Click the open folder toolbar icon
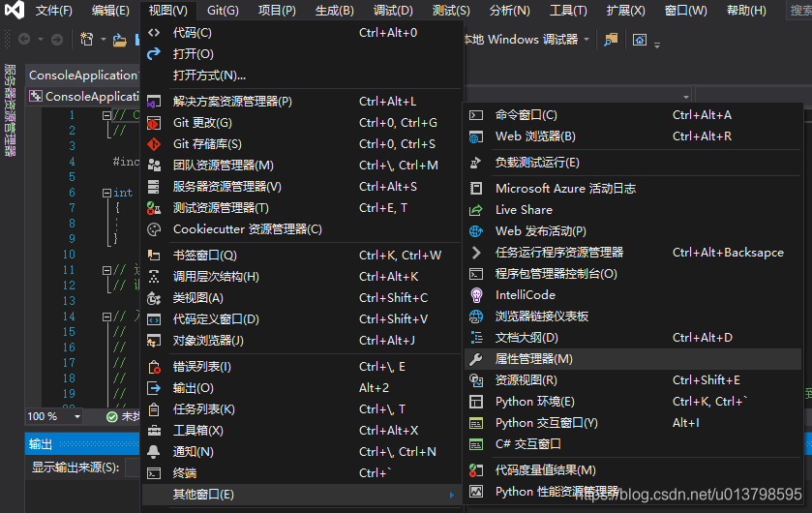The height and width of the screenshot is (513, 812). click(120, 40)
